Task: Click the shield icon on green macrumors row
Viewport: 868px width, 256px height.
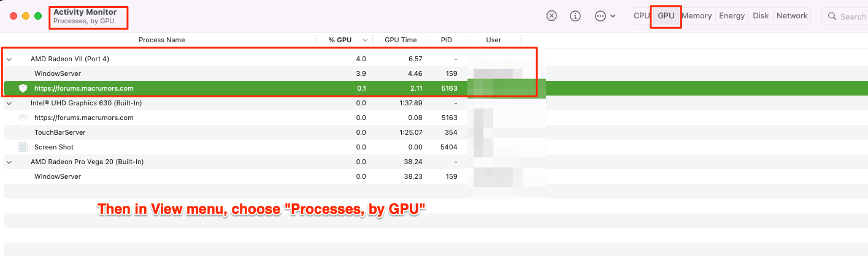Action: point(23,88)
